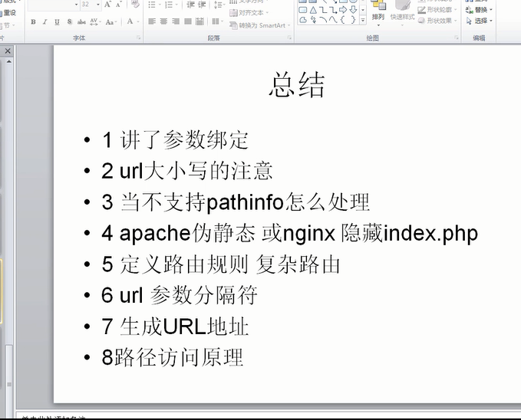The width and height of the screenshot is (521, 420).
Task: Open 形状效果 shape effects
Action: 438,21
